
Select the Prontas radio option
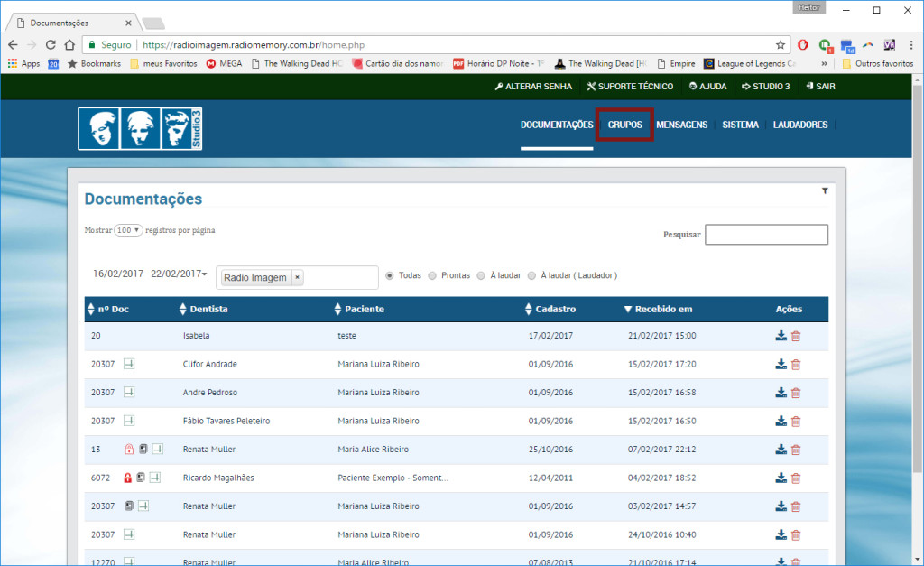(x=432, y=275)
